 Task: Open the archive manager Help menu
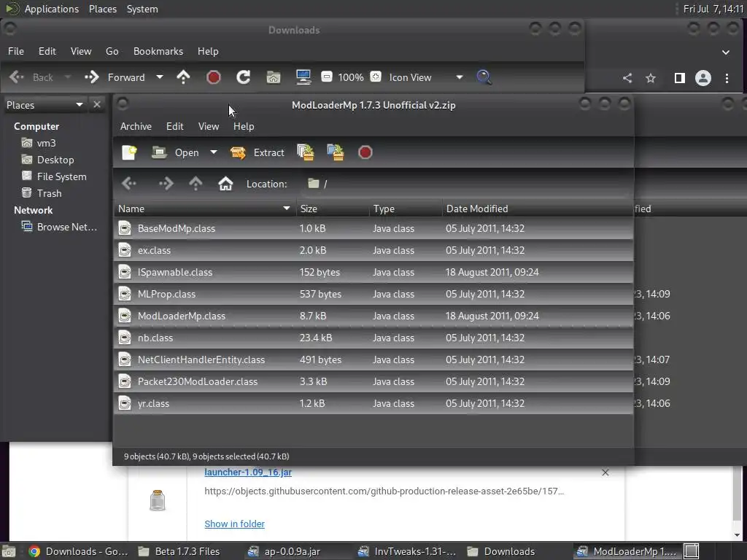[x=244, y=126]
